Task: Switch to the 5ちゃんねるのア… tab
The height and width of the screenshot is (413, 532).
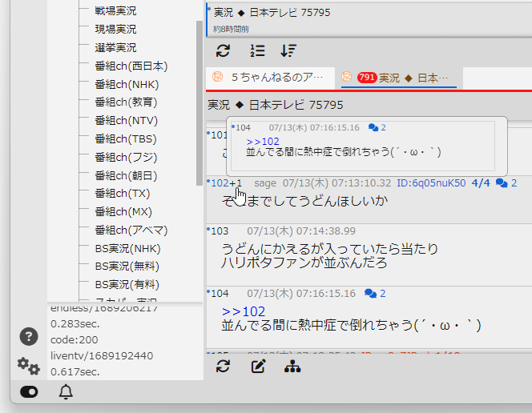Action: point(270,78)
